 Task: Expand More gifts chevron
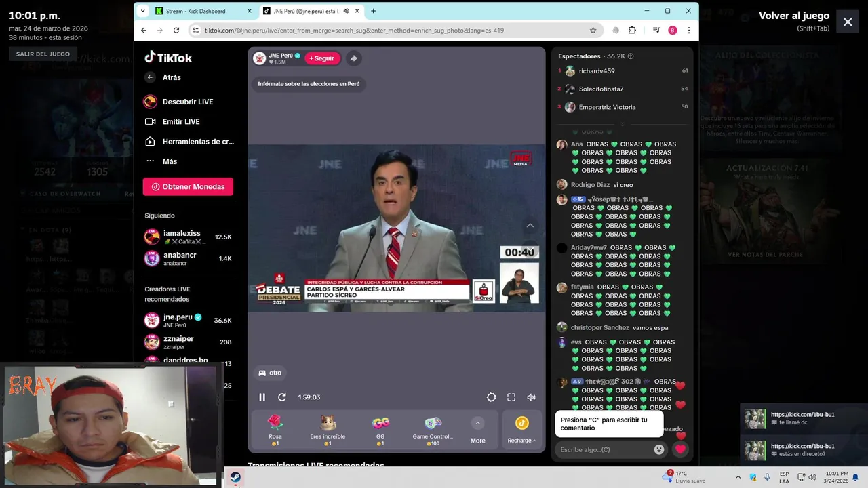click(477, 423)
